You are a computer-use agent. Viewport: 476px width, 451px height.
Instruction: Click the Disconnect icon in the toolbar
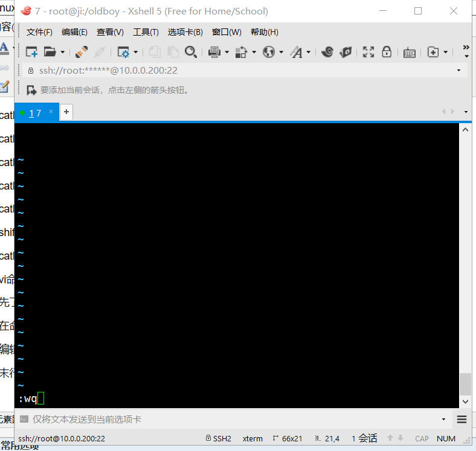coord(82,52)
